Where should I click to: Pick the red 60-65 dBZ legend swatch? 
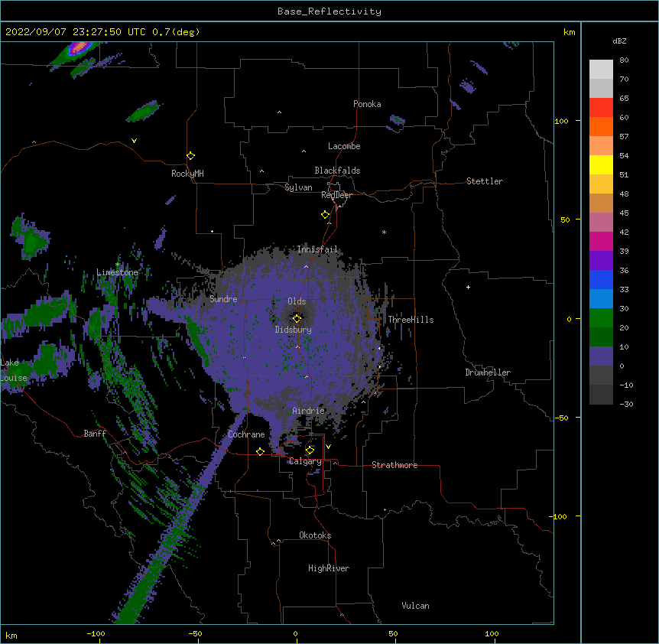click(601, 108)
